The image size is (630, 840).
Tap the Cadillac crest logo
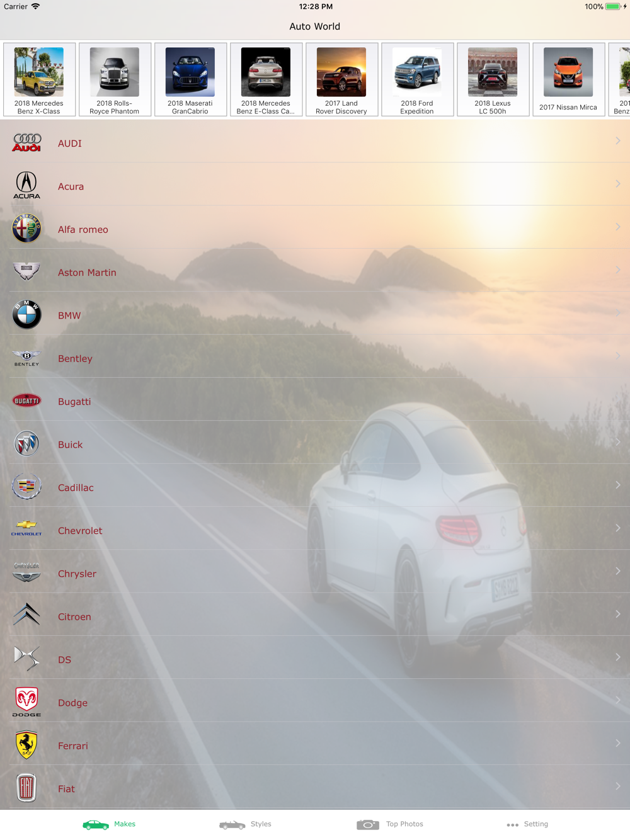26,487
